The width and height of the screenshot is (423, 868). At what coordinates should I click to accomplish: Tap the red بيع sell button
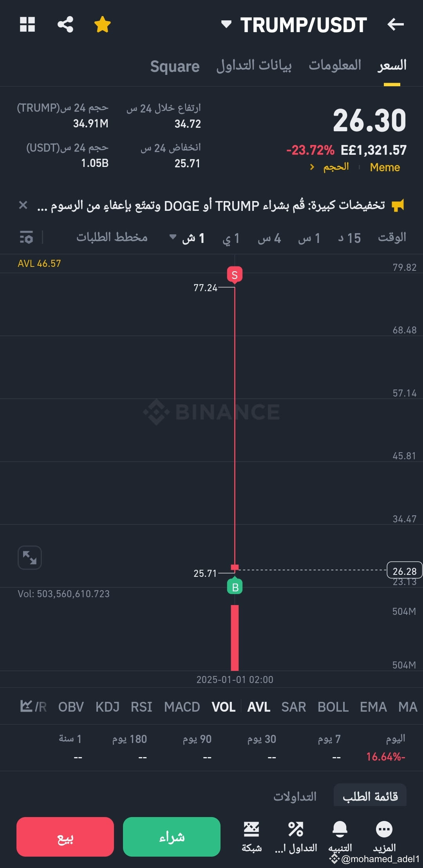tap(65, 837)
